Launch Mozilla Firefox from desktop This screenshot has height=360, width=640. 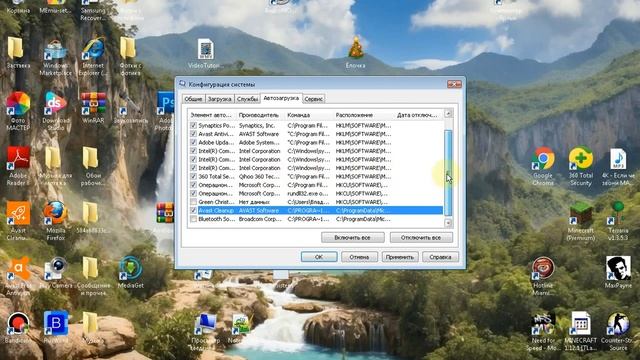tap(56, 221)
